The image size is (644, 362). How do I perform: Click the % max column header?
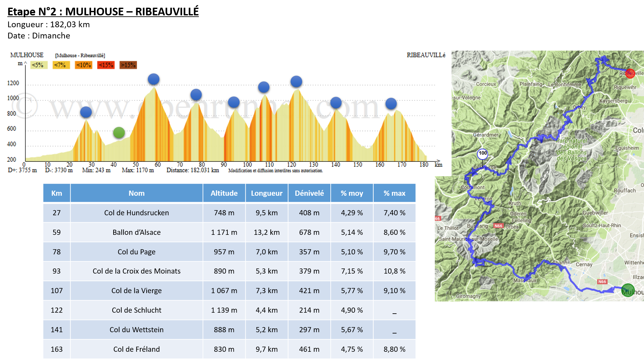pos(394,193)
